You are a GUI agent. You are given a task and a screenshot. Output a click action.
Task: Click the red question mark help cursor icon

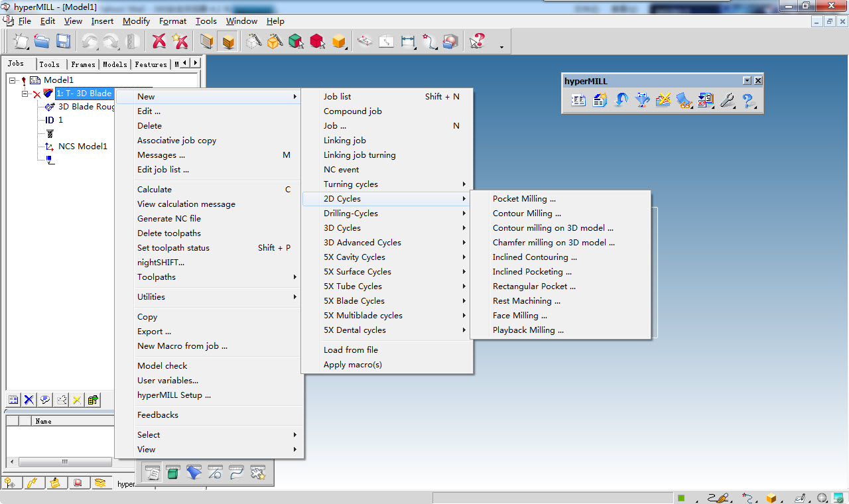pyautogui.click(x=477, y=41)
